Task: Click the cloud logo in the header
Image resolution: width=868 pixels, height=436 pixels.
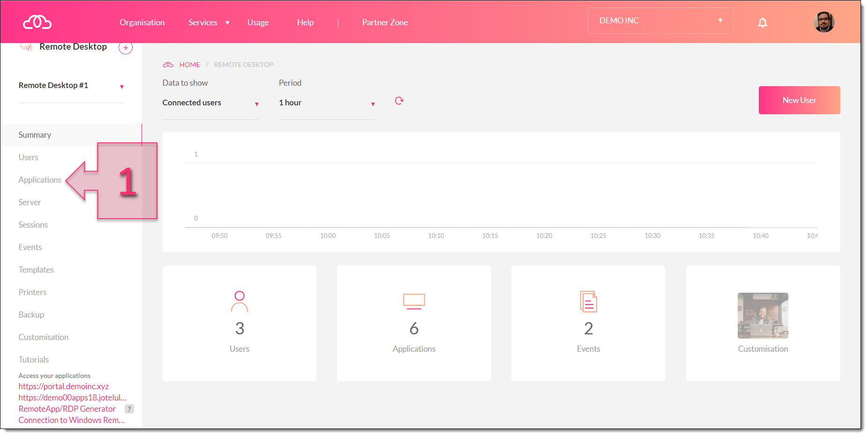Action: point(37,22)
